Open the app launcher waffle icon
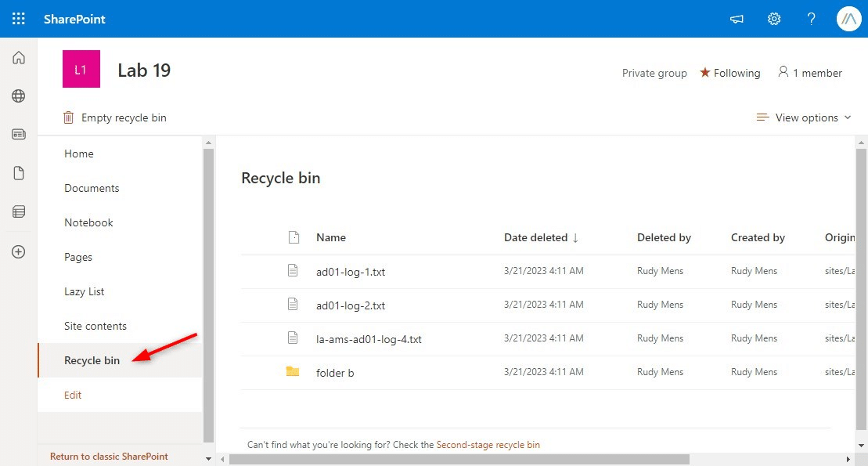The height and width of the screenshot is (466, 868). 18,19
